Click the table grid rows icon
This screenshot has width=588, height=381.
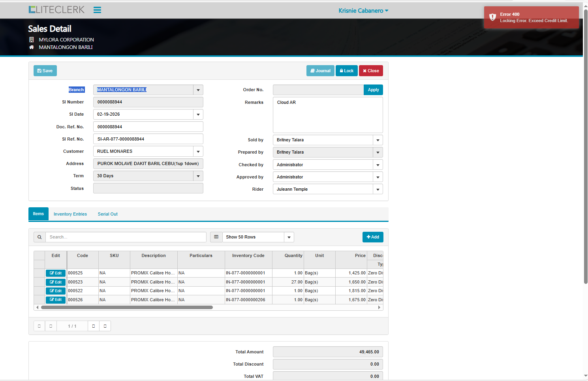(x=216, y=237)
